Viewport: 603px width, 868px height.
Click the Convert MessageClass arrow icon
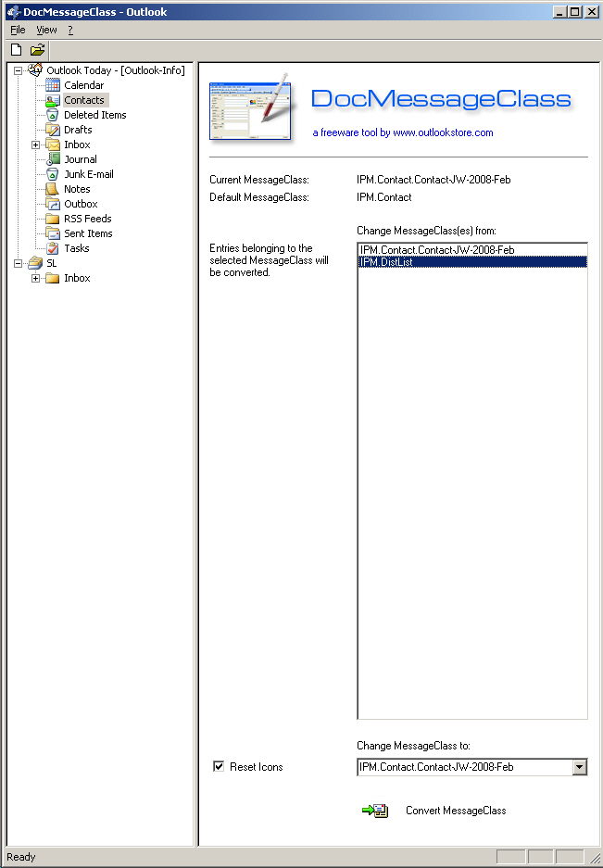coord(375,811)
